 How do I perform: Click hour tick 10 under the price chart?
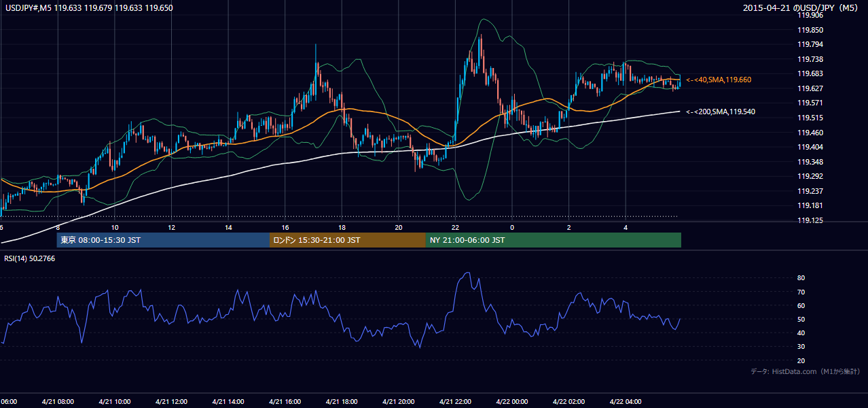(x=115, y=227)
